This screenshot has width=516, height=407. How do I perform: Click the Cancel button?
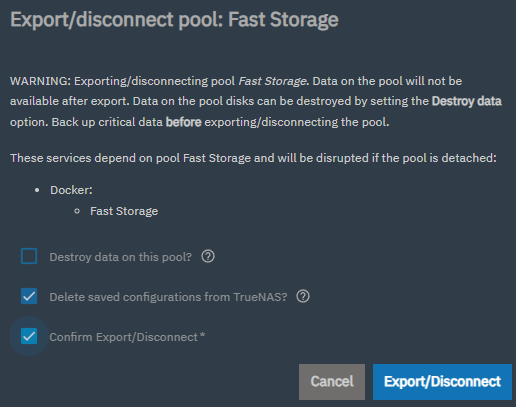pyautogui.click(x=332, y=382)
